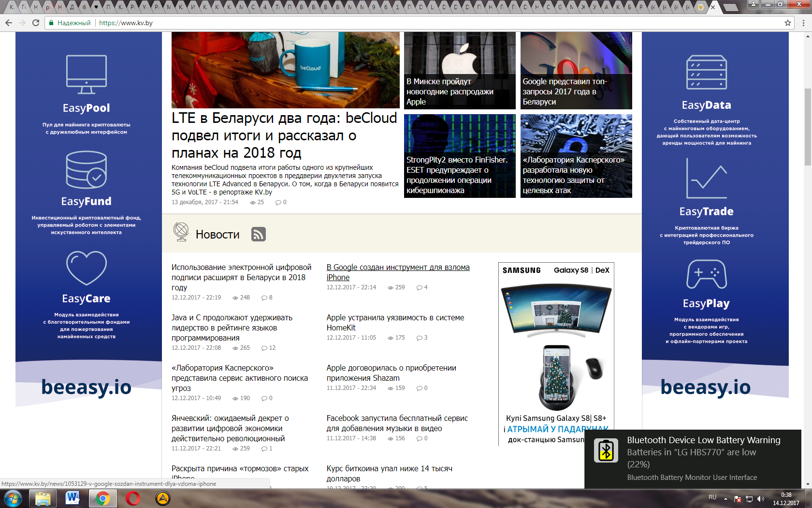This screenshot has width=812, height=508.
Task: Click Chrome icon in taskbar
Action: pos(102,498)
